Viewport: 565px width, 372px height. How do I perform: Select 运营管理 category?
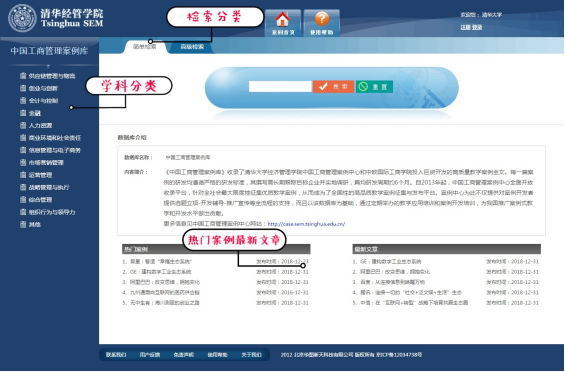[40, 175]
